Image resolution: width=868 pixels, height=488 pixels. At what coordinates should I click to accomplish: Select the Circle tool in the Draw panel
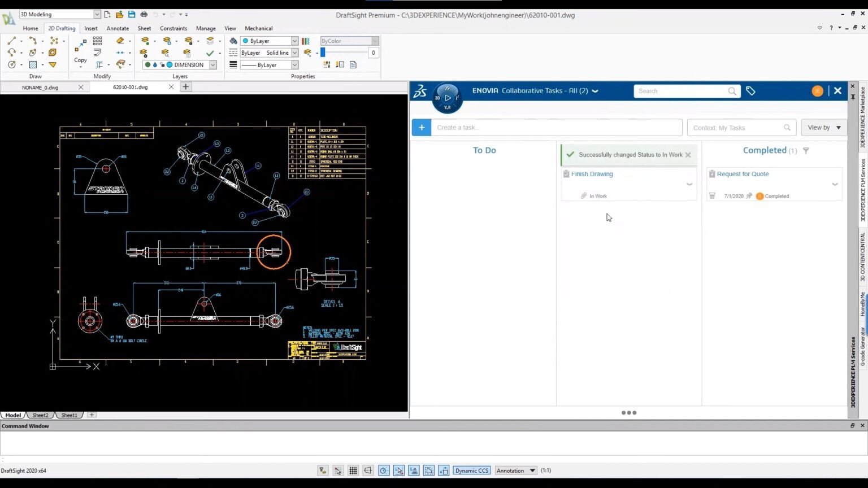(x=12, y=64)
